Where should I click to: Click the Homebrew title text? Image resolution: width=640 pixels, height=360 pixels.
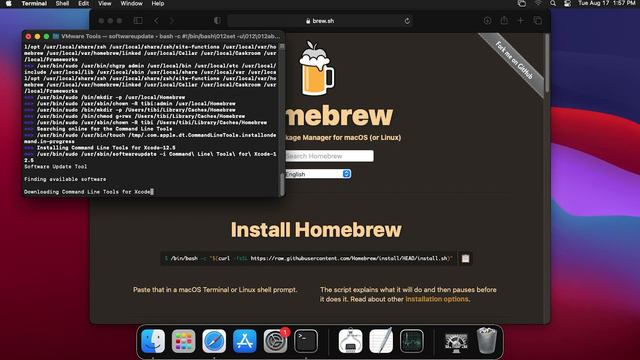[x=339, y=116]
